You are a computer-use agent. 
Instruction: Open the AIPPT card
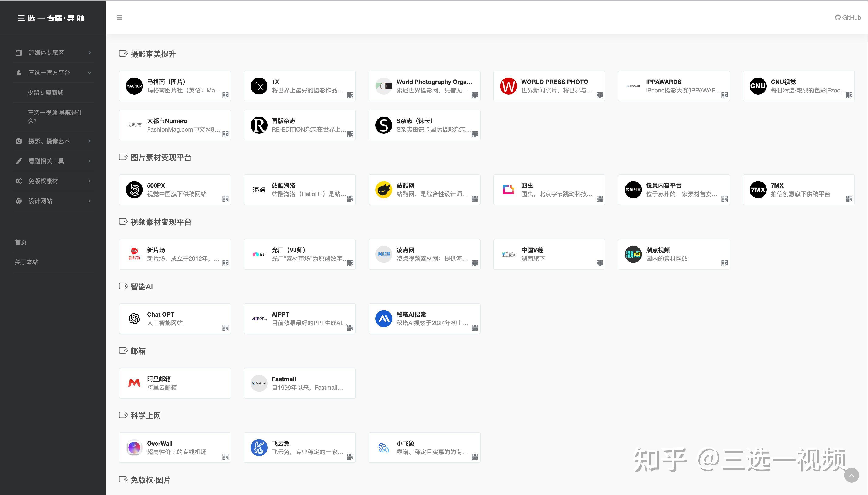pyautogui.click(x=300, y=318)
